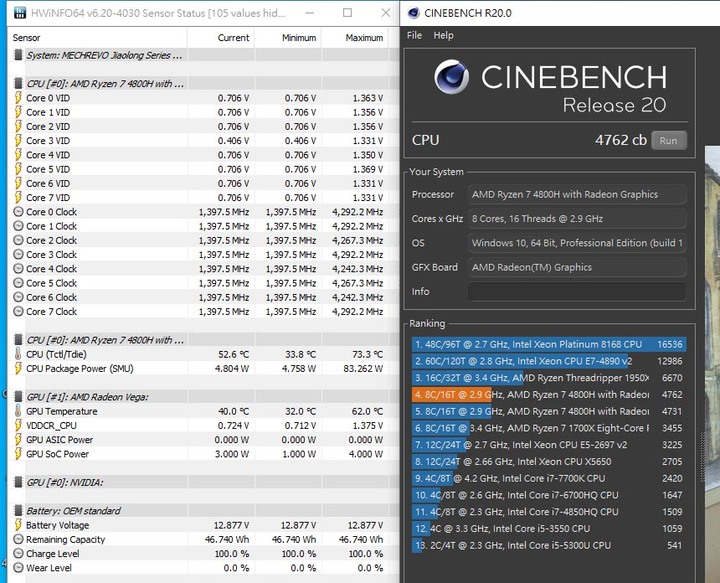Click the Run button in Cinebench

[x=669, y=140]
